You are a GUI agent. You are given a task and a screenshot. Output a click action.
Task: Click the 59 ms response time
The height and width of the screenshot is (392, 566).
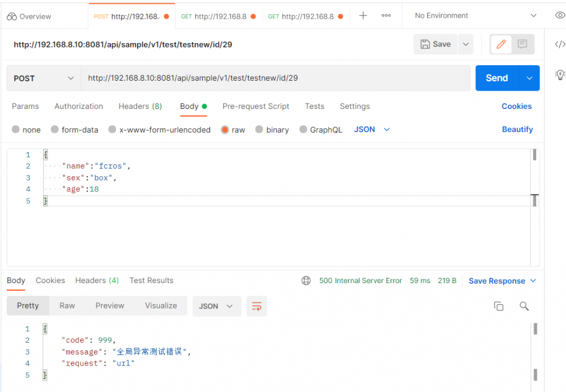point(420,280)
